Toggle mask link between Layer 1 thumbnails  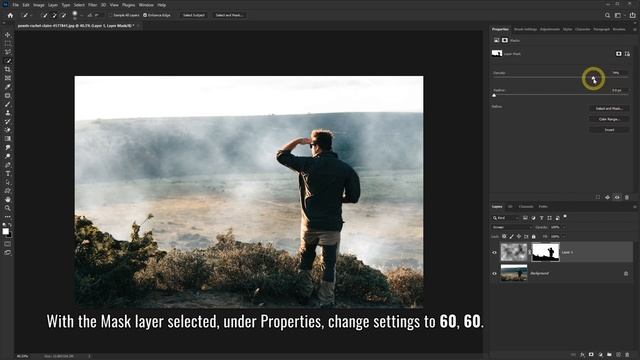click(529, 252)
